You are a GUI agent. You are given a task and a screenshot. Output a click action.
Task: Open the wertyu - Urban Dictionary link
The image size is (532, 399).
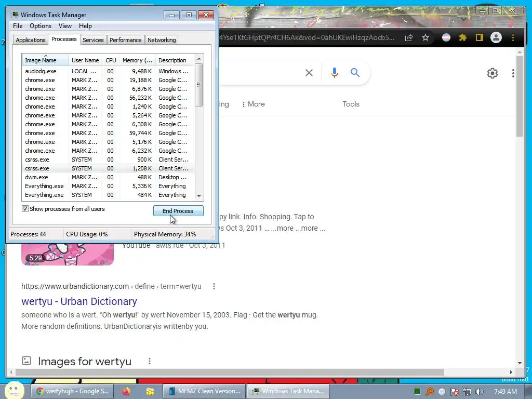click(x=79, y=301)
